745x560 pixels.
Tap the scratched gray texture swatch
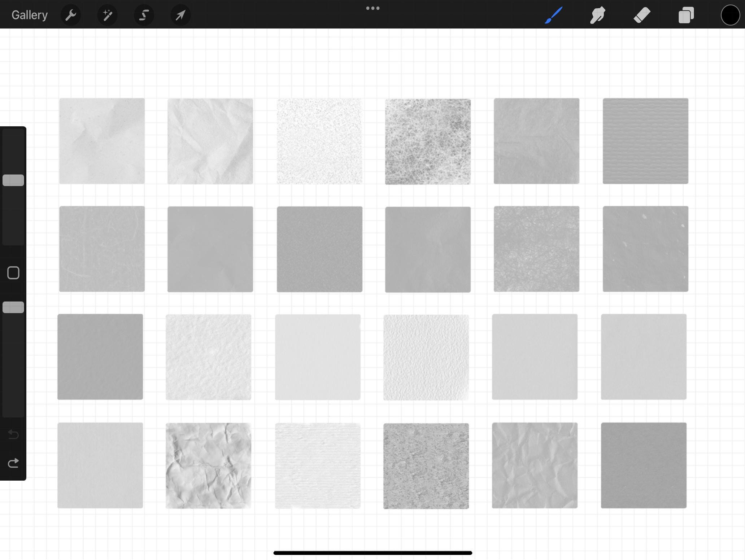tap(102, 249)
